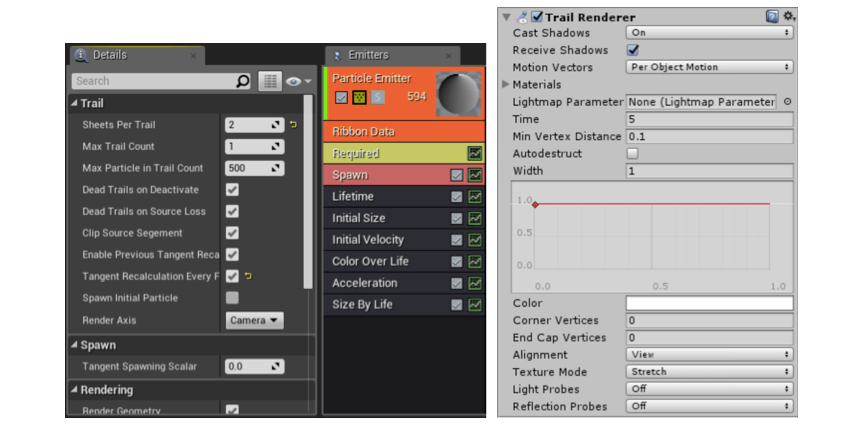The width and height of the screenshot is (853, 427).
Task: Select the Details tab
Action: click(x=108, y=55)
